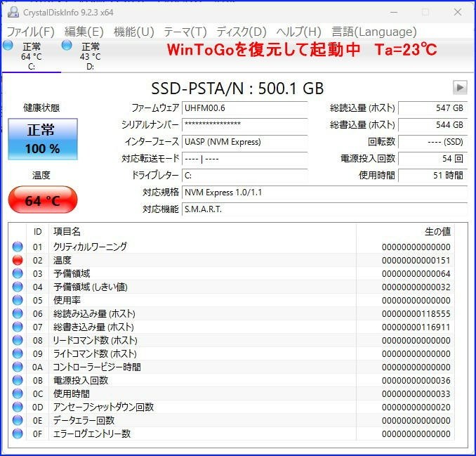
Task: Click the インターフェース field UASP (NVM Express)
Action: (x=245, y=142)
